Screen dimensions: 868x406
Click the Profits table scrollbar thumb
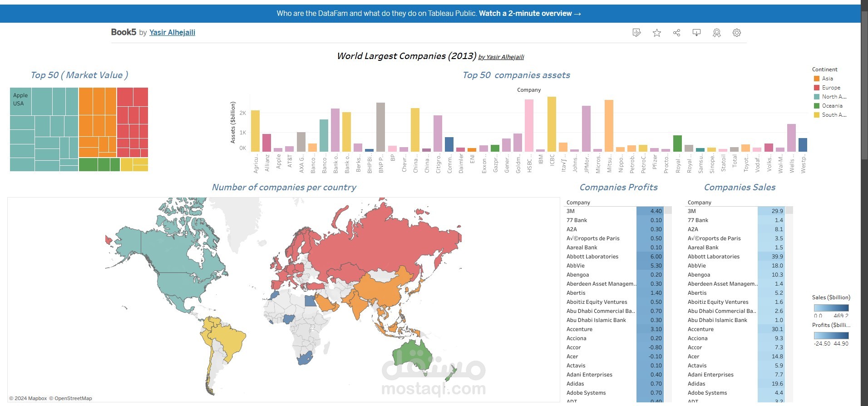tap(668, 211)
